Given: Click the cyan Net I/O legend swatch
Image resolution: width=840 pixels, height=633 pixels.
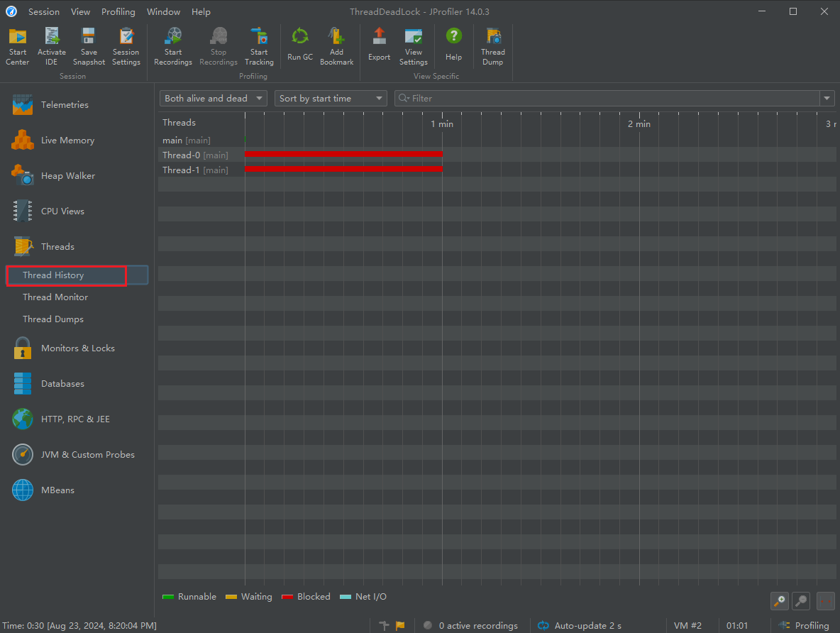Looking at the screenshot, I should (x=346, y=597).
